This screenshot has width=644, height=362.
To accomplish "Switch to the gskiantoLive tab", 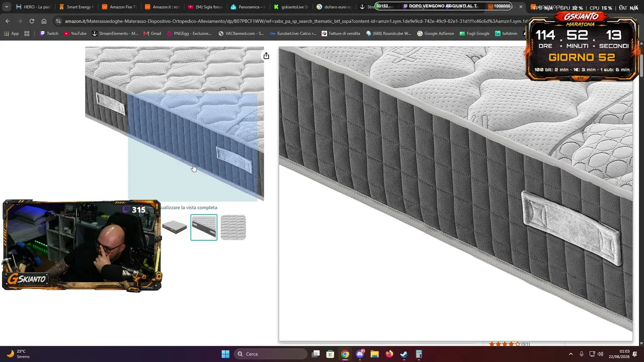I will coord(291,7).
